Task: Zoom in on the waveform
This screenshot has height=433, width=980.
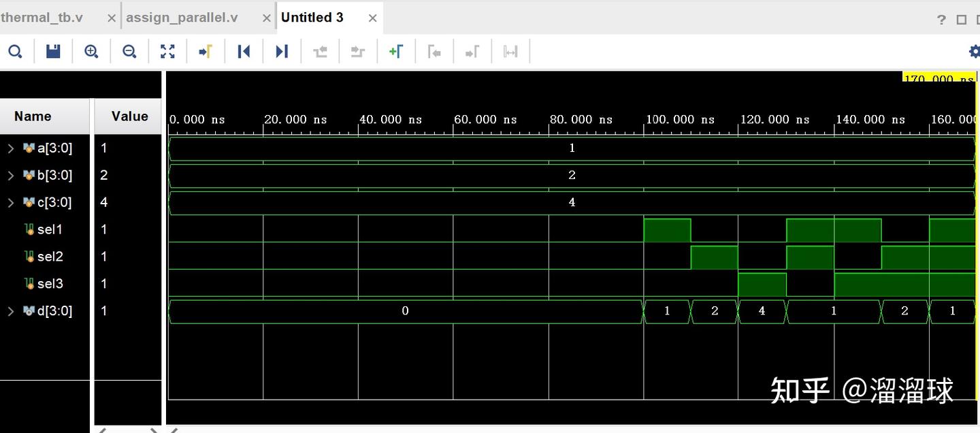Action: click(91, 51)
